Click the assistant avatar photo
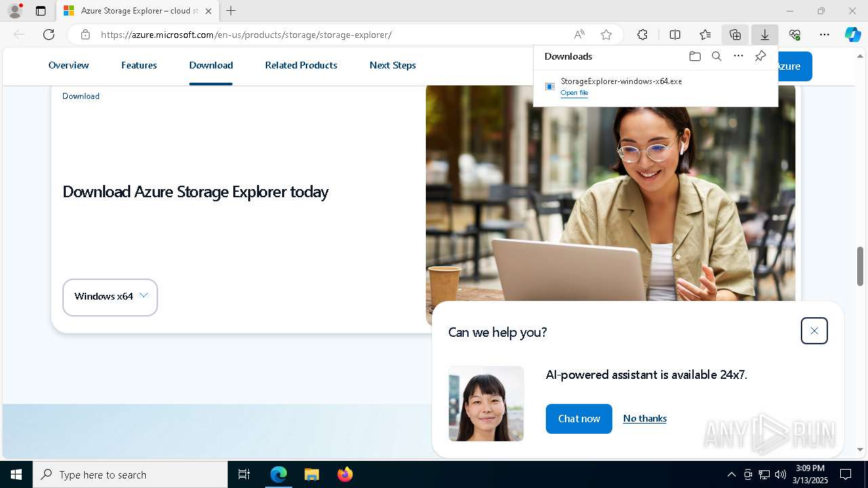Image resolution: width=868 pixels, height=488 pixels. pyautogui.click(x=486, y=404)
